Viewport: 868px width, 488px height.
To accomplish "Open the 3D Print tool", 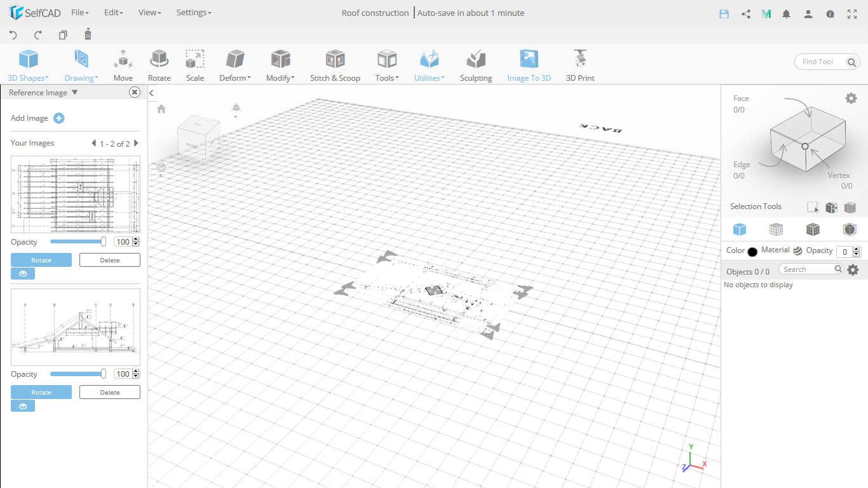I will click(x=580, y=66).
